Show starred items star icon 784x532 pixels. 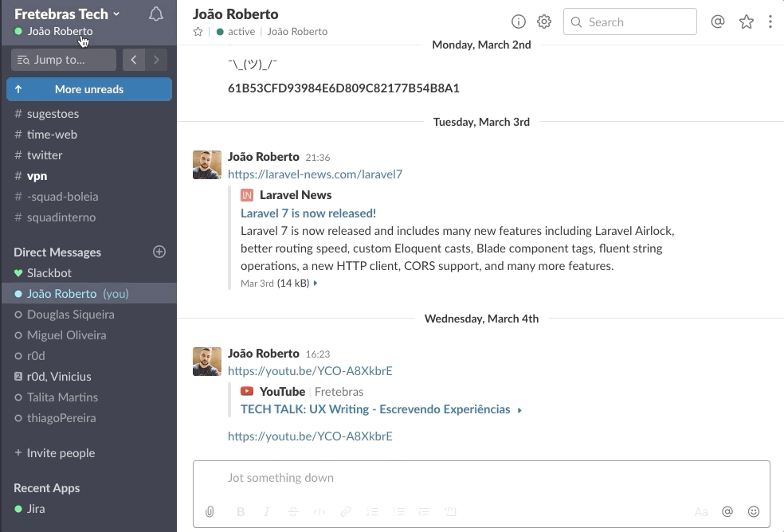pos(746,22)
